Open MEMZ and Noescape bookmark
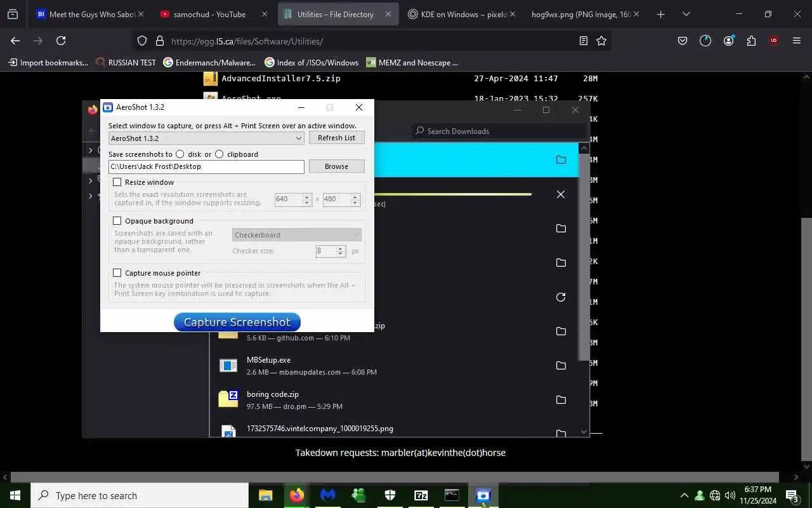This screenshot has width=812, height=508. tap(412, 62)
